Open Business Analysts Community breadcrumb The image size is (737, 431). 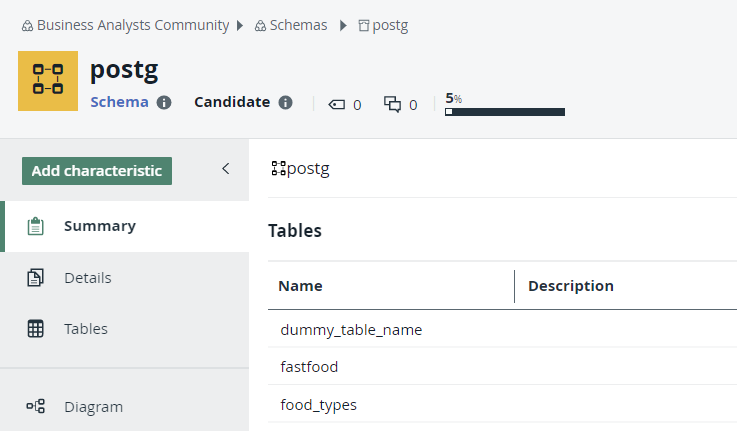[133, 25]
